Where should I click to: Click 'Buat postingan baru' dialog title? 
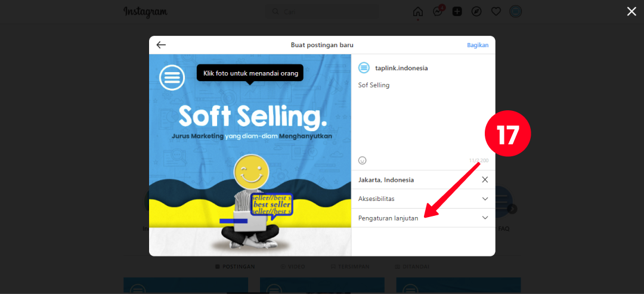tap(322, 45)
